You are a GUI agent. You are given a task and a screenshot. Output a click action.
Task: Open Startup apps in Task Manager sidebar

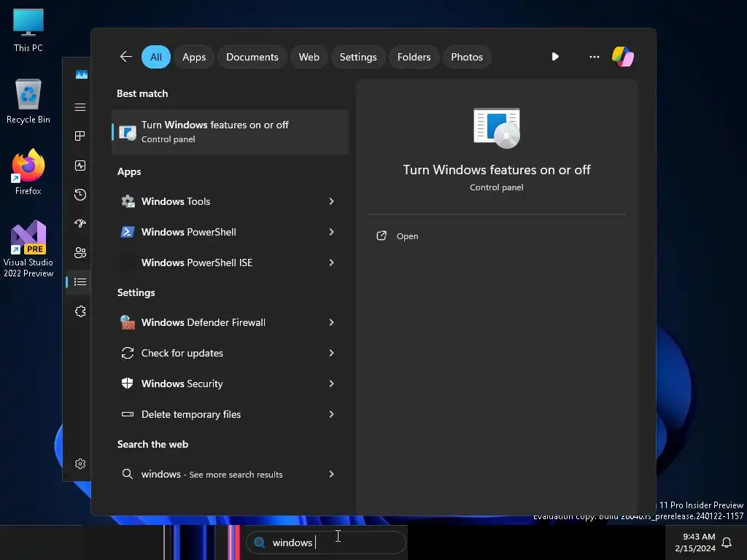80,223
